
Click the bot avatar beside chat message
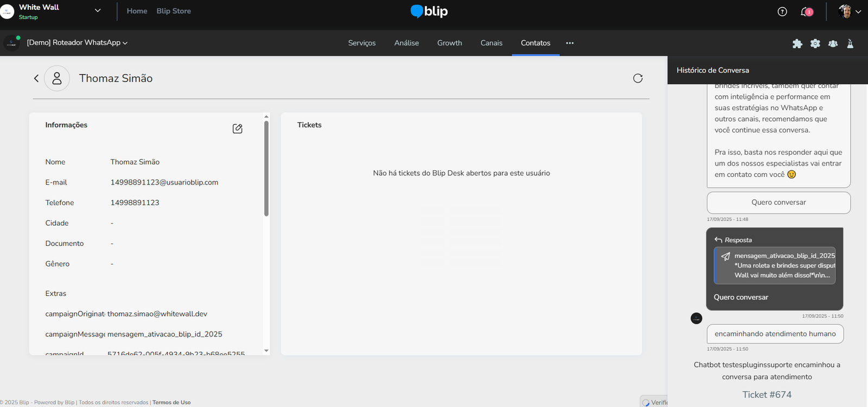click(697, 319)
